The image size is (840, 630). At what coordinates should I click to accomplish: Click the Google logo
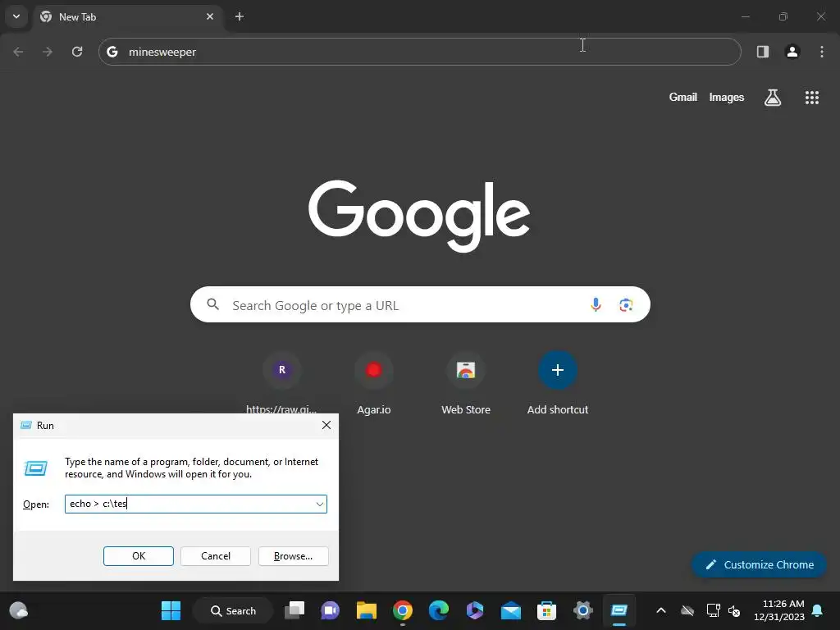pos(419,216)
